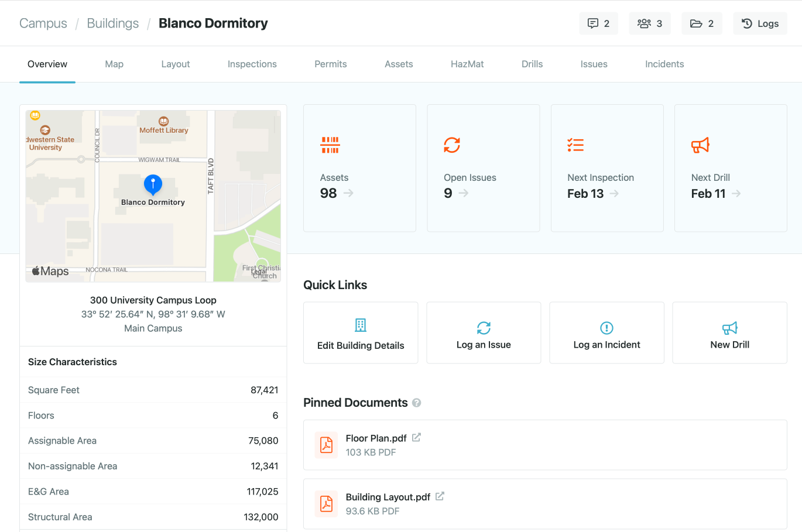Switch to the HazMat tab
Viewport: 802px width, 532px height.
pyautogui.click(x=467, y=64)
